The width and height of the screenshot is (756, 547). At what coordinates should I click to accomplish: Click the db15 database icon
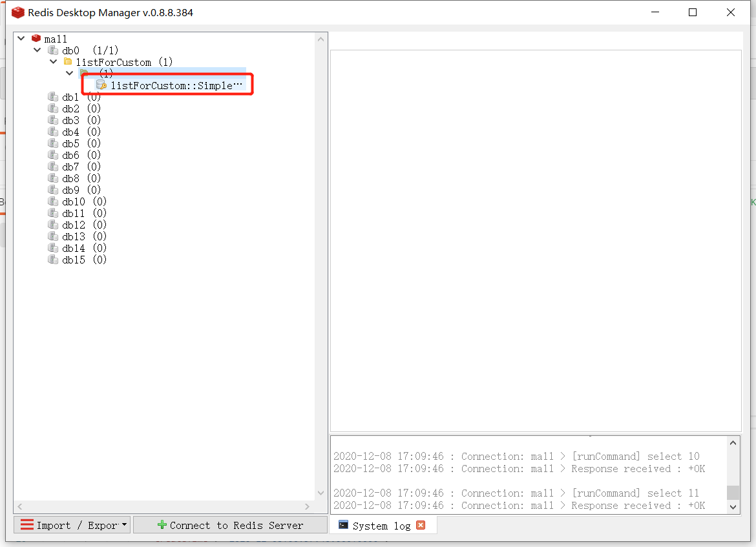click(53, 259)
